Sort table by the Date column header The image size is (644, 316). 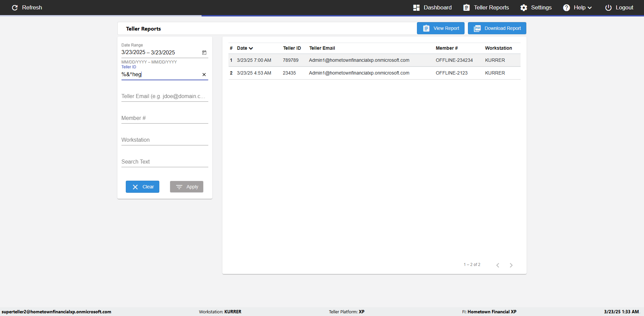(x=245, y=48)
